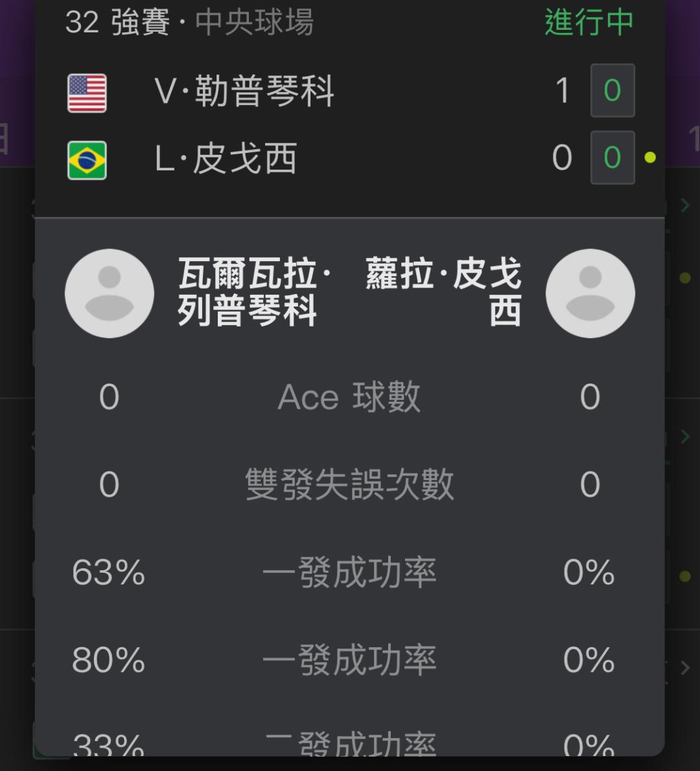The image size is (700, 771).
Task: Tap the green game score box for 勒普琴科
Action: pos(612,91)
